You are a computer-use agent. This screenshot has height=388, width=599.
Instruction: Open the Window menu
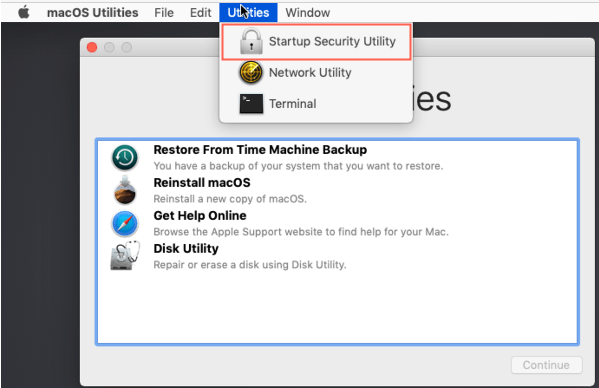tap(308, 13)
